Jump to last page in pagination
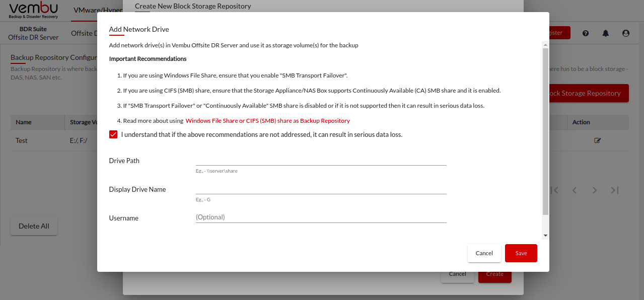Viewport: 644px width, 300px height. click(x=615, y=190)
